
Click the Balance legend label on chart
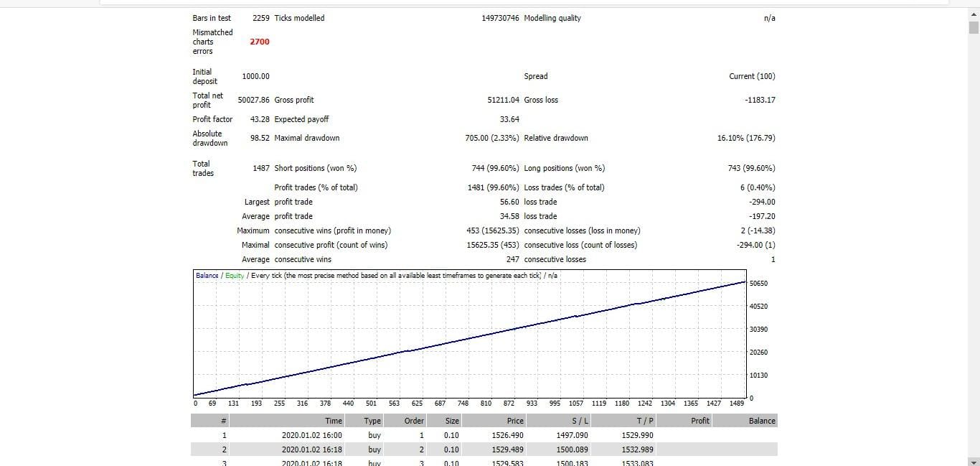207,276
